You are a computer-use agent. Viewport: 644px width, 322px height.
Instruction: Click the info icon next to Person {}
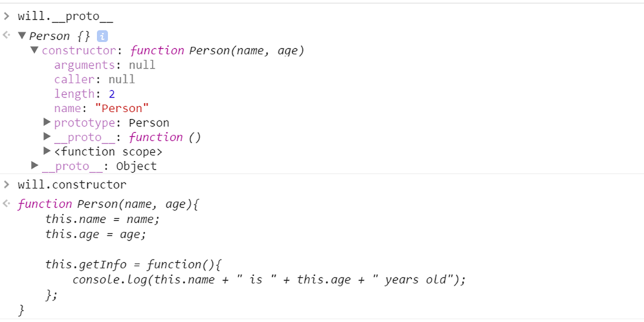[x=102, y=36]
